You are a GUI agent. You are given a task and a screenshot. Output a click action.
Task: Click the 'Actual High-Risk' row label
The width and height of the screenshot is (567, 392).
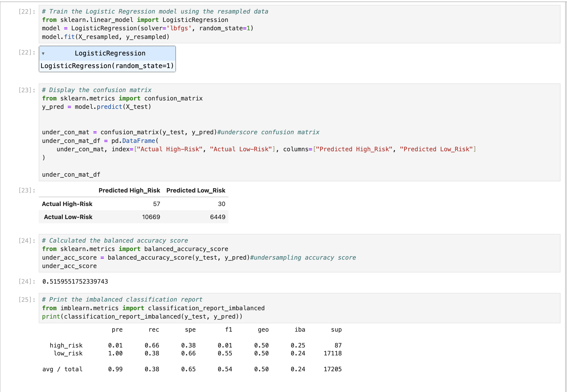67,204
